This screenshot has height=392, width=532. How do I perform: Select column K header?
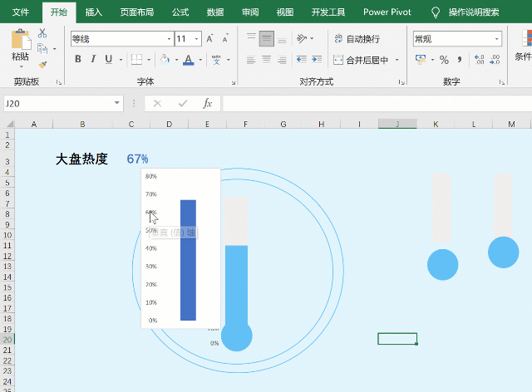point(436,124)
